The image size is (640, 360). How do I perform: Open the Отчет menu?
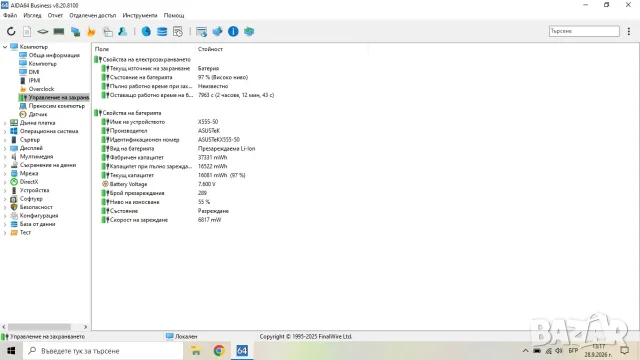55,15
